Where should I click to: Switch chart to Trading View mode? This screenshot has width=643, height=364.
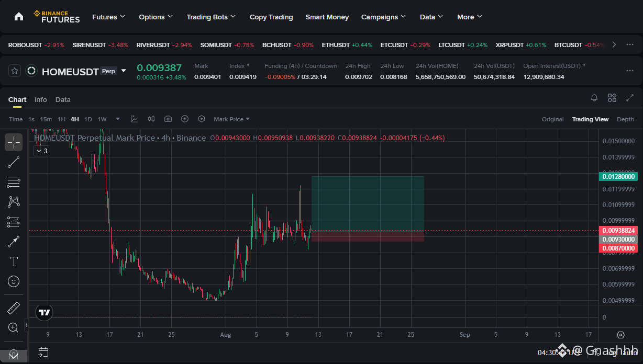pos(590,119)
